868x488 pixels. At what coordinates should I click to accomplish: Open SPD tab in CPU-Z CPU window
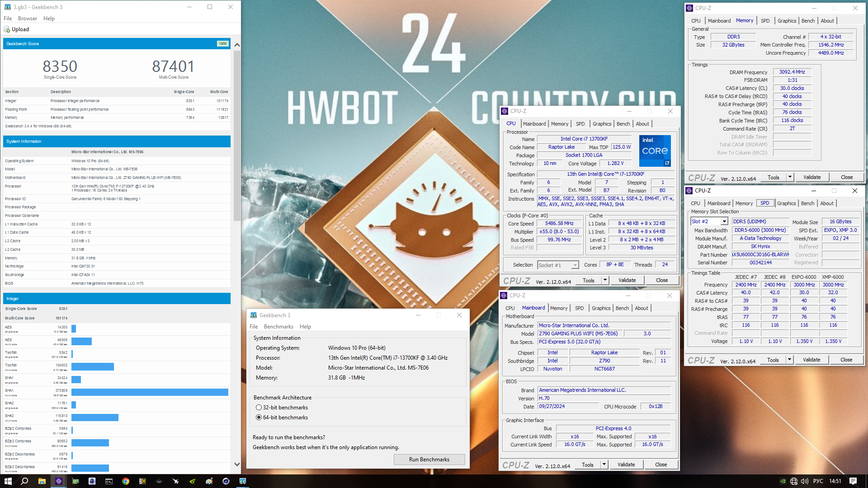[580, 124]
